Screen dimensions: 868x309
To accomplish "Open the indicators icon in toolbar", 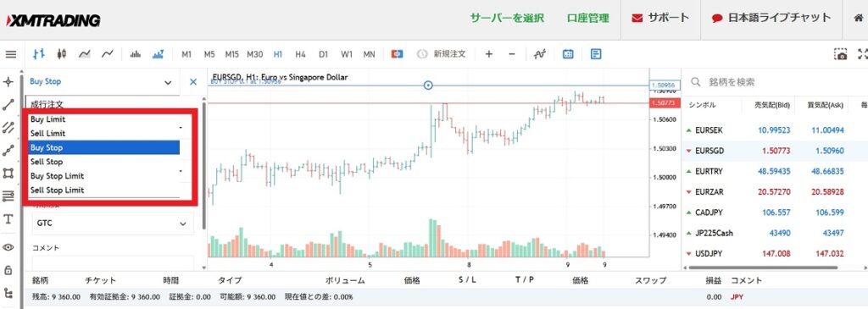I will point(540,54).
